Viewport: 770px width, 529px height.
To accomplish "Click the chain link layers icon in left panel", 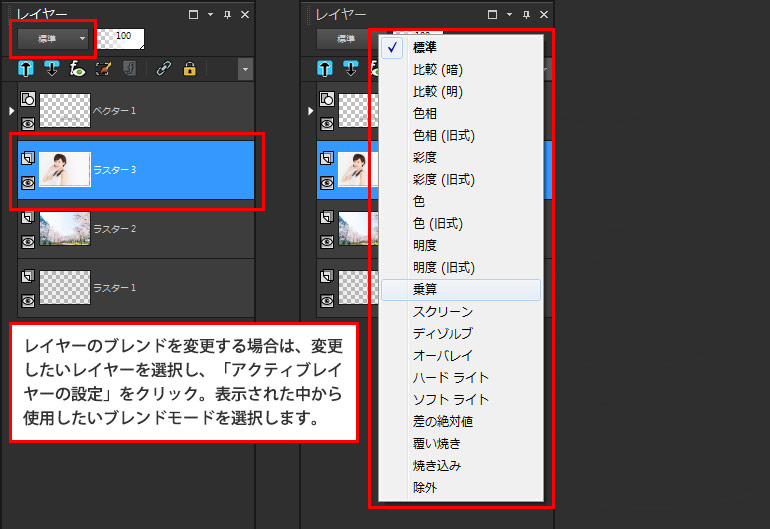I will (x=163, y=69).
